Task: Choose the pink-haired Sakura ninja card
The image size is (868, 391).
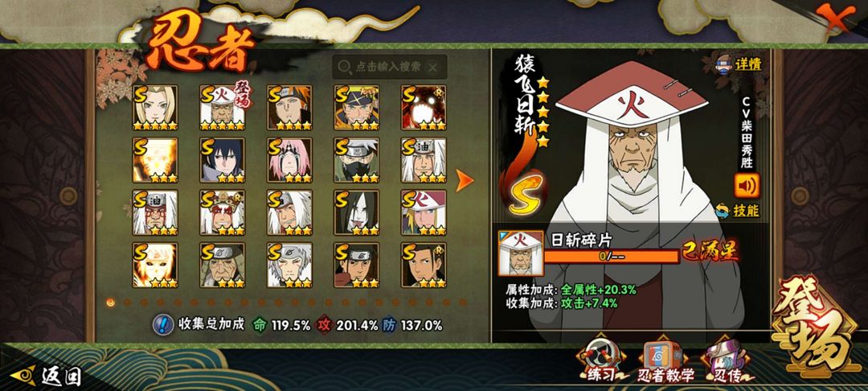Action: pos(289,160)
